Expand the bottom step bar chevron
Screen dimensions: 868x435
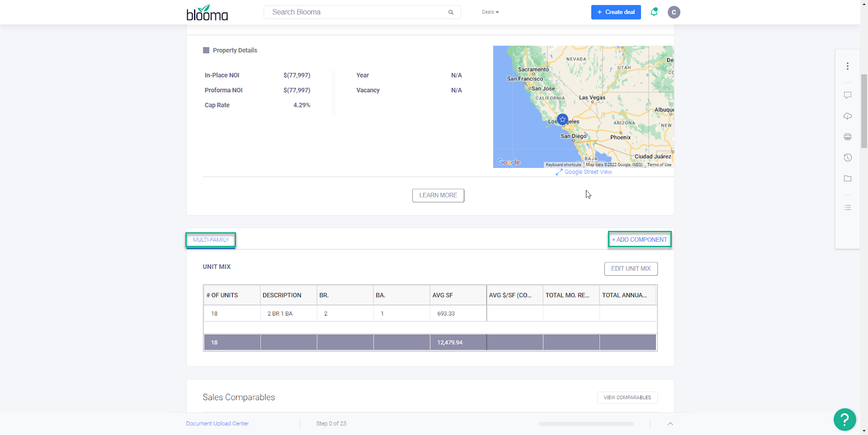pos(670,424)
